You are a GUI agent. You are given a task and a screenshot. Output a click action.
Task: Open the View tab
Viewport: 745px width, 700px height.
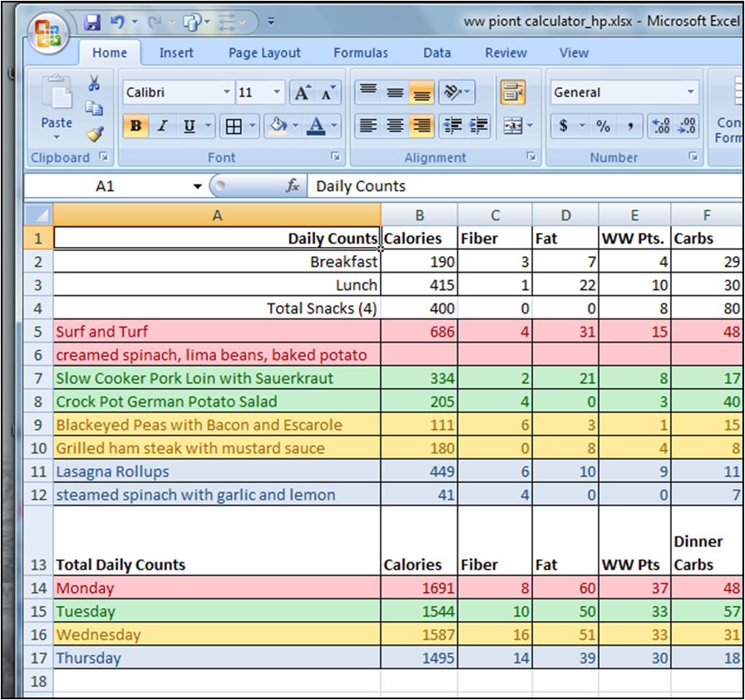574,52
